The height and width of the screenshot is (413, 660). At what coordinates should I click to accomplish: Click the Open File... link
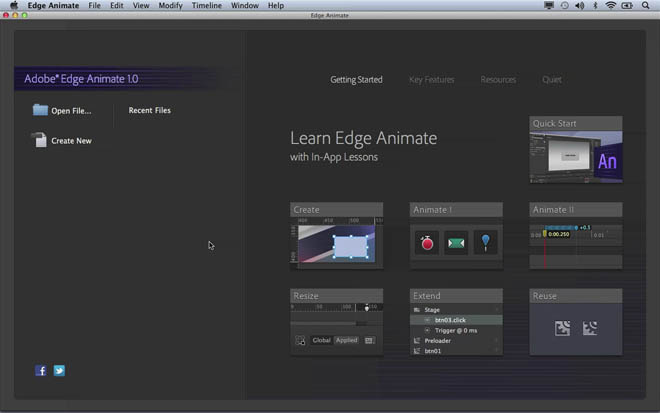click(71, 111)
